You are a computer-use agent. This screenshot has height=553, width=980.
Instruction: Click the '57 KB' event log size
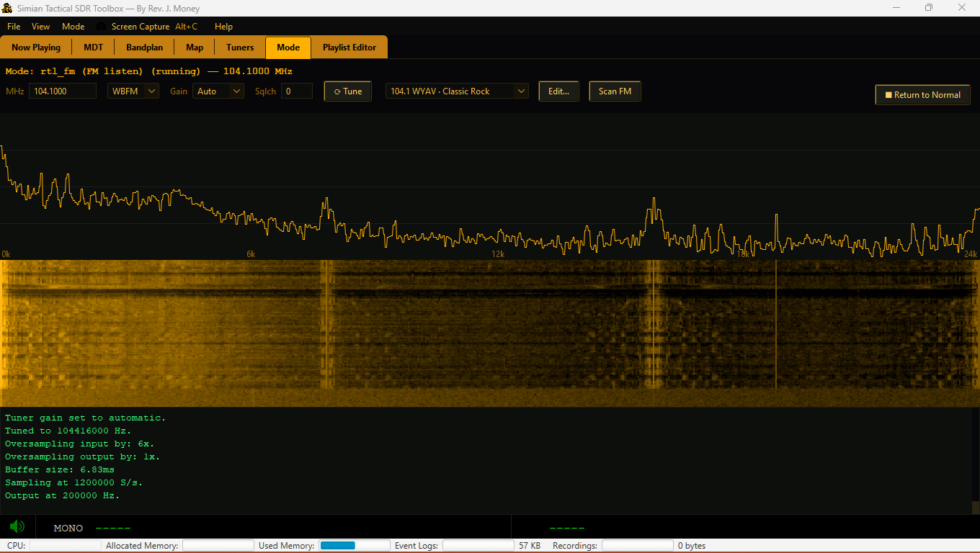[x=530, y=546]
